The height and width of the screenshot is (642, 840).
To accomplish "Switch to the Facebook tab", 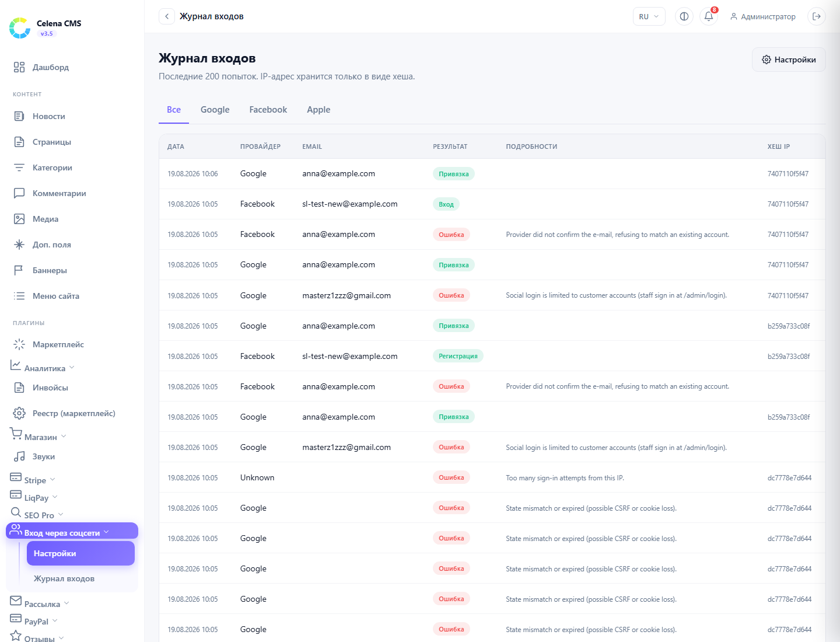I will point(268,110).
